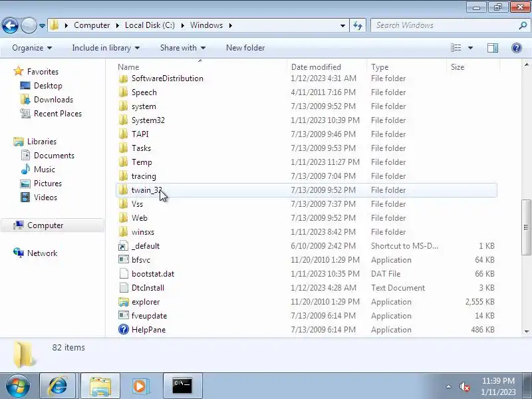Switch to the Command Prompt taskbar button
532x399 pixels.
pos(182,386)
